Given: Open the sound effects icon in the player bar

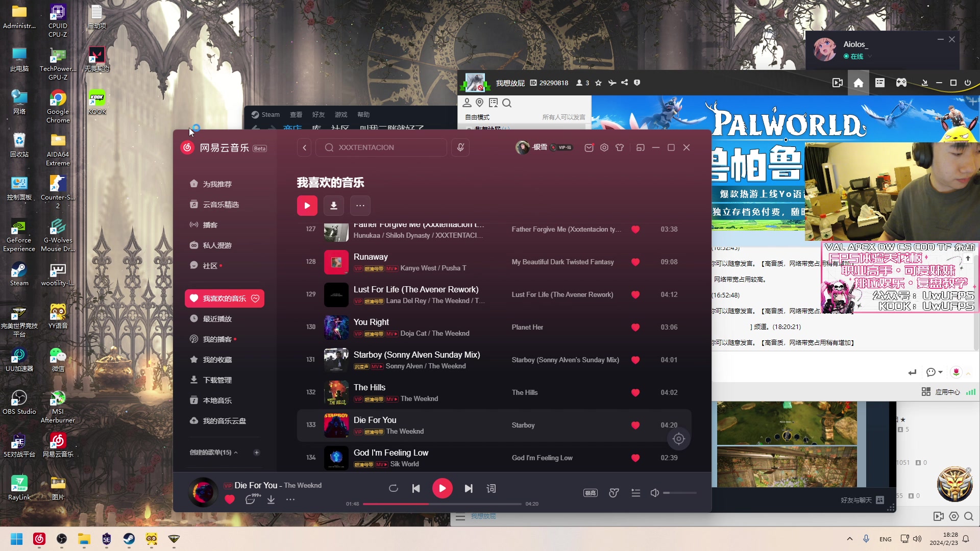Looking at the screenshot, I should pos(614,493).
